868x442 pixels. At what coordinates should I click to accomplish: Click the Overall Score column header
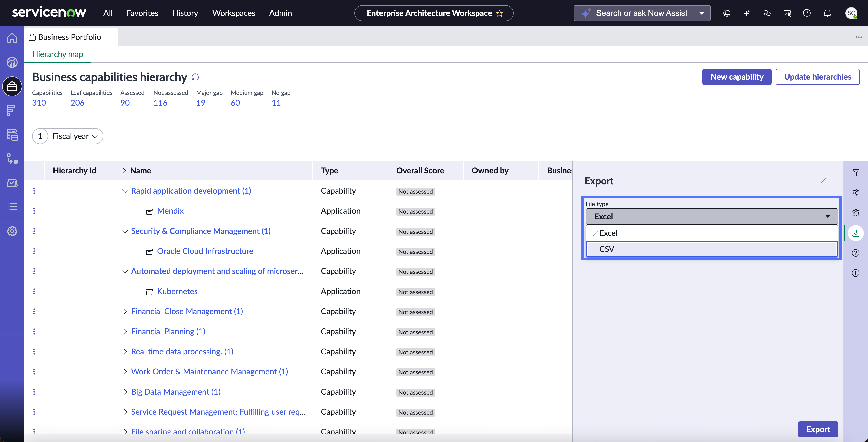click(x=420, y=171)
